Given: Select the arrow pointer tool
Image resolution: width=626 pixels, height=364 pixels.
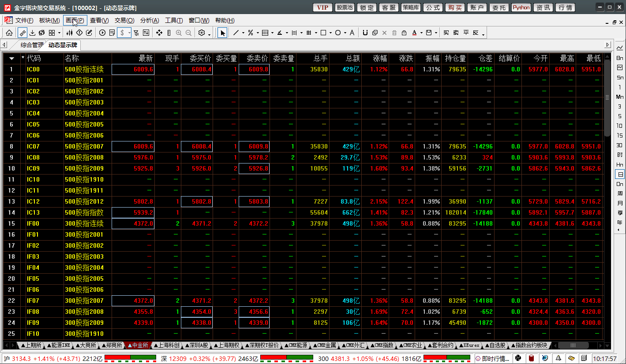Looking at the screenshot, I should 222,33.
